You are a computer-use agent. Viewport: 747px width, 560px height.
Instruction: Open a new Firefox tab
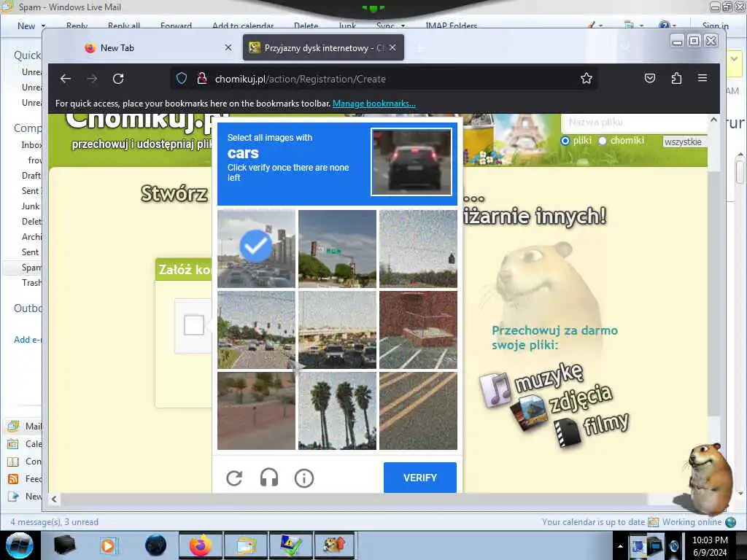click(x=419, y=48)
